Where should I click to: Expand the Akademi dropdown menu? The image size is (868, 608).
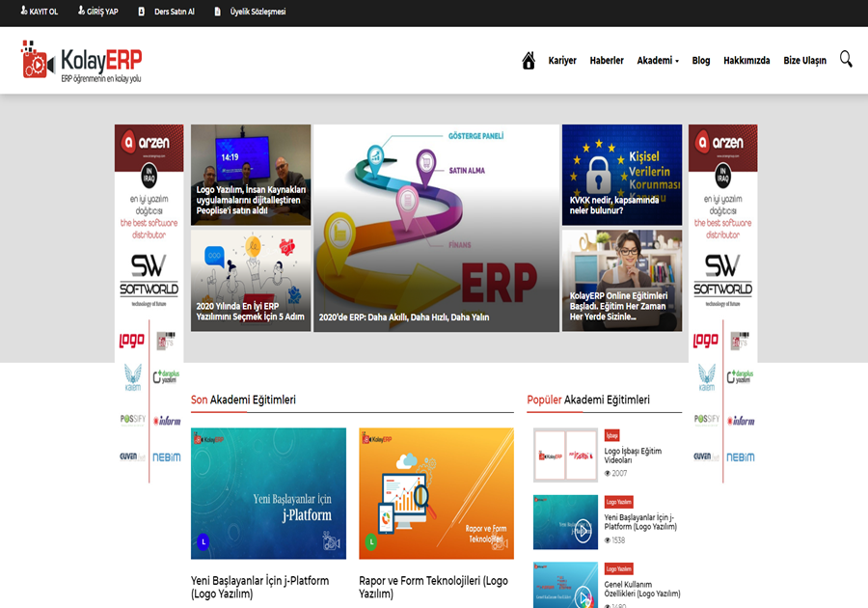coord(658,60)
